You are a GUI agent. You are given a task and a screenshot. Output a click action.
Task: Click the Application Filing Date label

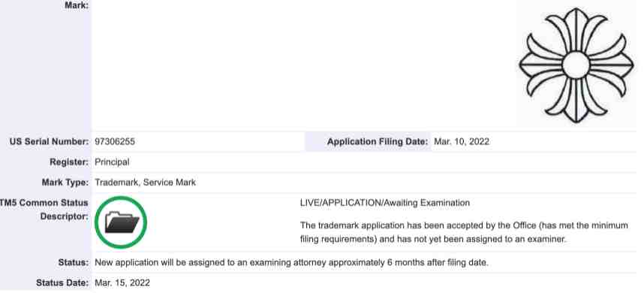click(378, 142)
